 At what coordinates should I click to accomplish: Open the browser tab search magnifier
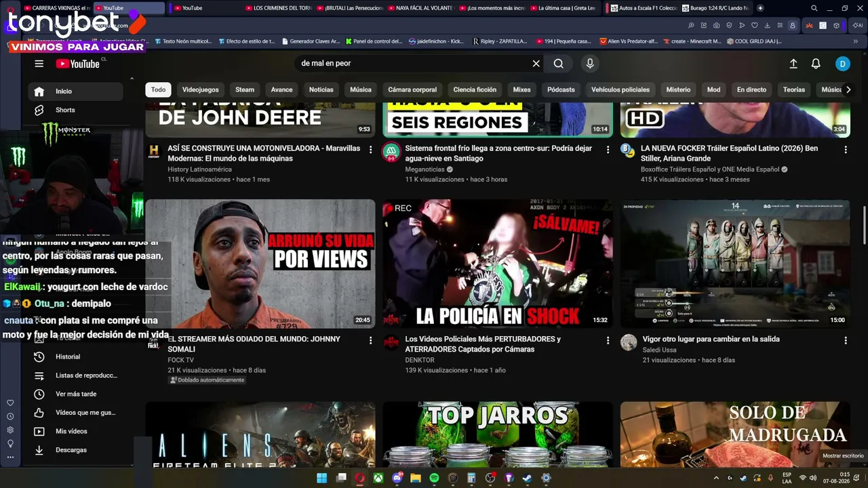coord(814,8)
